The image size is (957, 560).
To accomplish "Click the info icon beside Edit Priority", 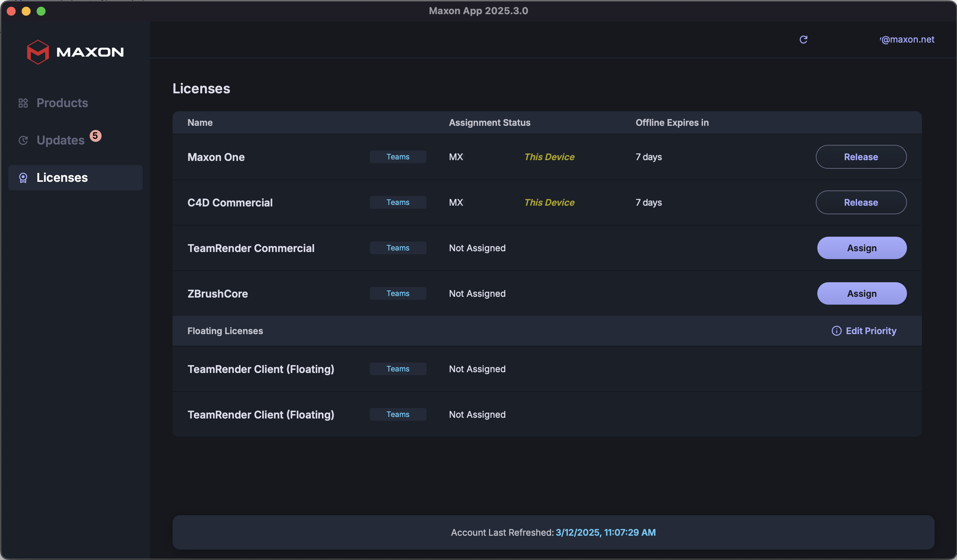I will 836,331.
